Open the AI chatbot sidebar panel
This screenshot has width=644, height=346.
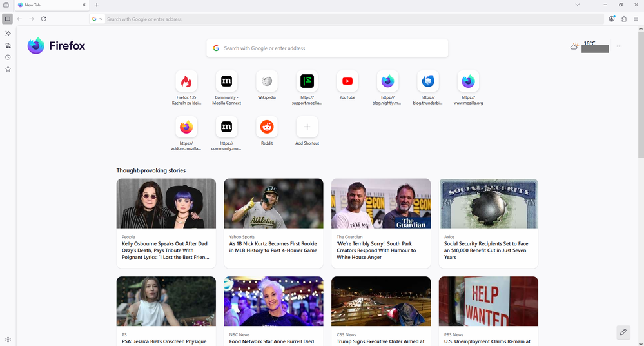point(8,34)
